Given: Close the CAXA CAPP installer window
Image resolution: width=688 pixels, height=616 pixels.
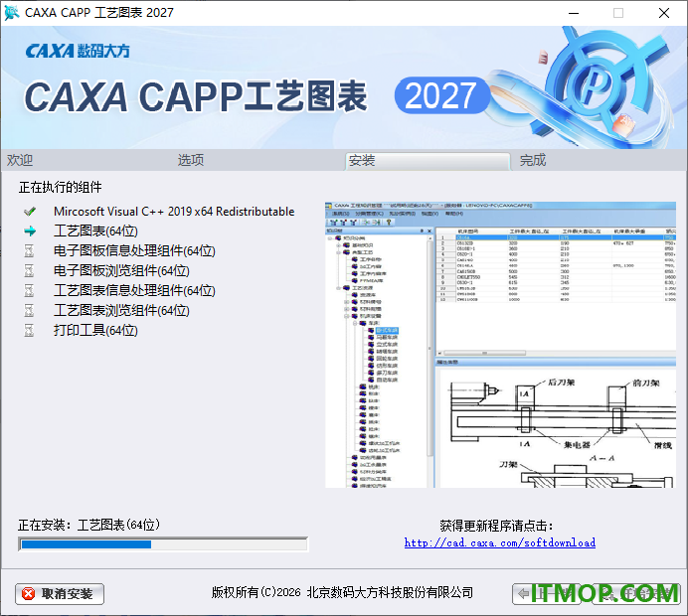Looking at the screenshot, I should click(664, 13).
